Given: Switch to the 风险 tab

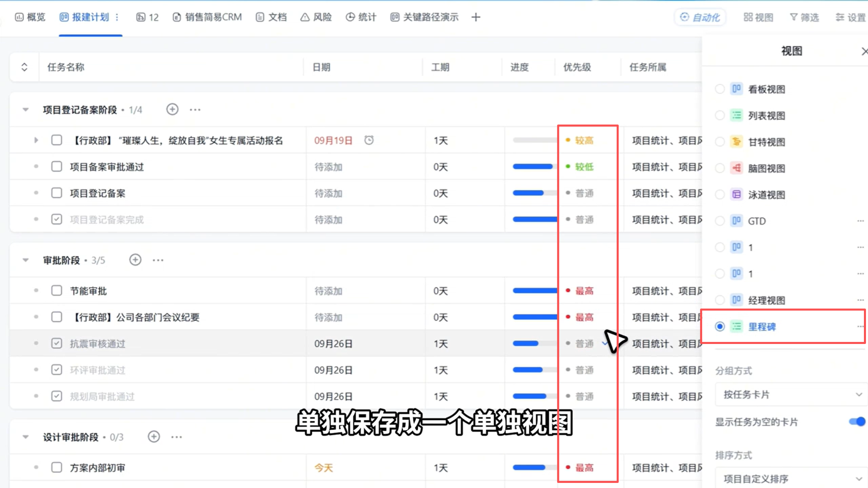Looking at the screenshot, I should [x=316, y=17].
